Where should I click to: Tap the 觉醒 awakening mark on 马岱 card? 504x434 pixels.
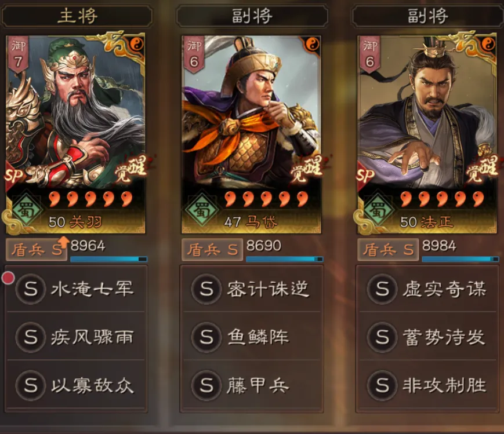pos(307,169)
